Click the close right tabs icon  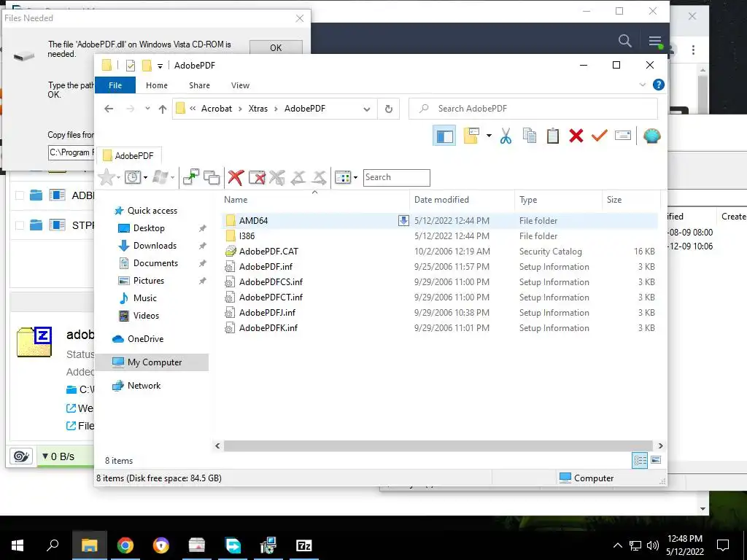pos(320,178)
